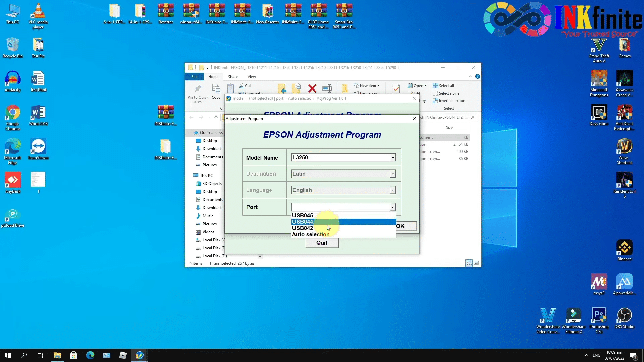The image size is (644, 362).
Task: Open the Open dropdown in ribbon
Action: [417, 86]
